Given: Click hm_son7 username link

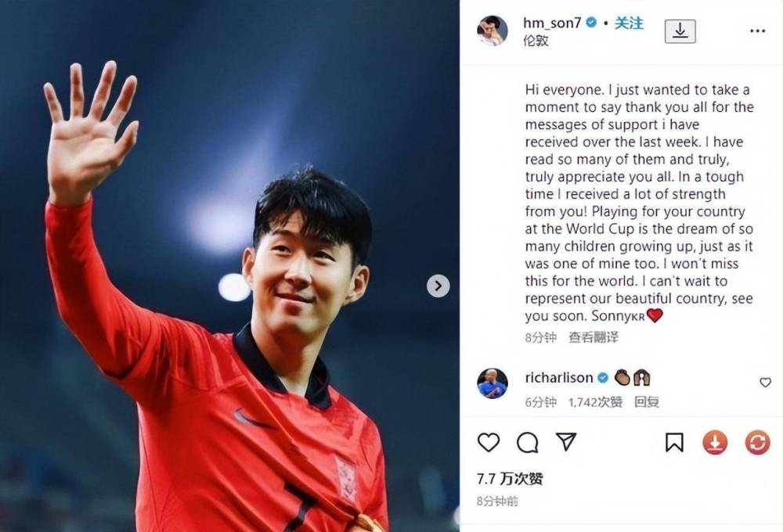Looking at the screenshot, I should tap(552, 23).
